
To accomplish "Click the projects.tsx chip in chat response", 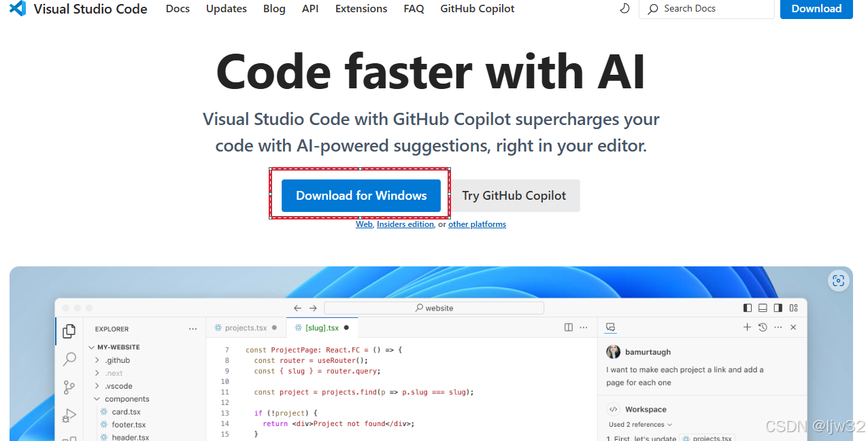I will (707, 438).
